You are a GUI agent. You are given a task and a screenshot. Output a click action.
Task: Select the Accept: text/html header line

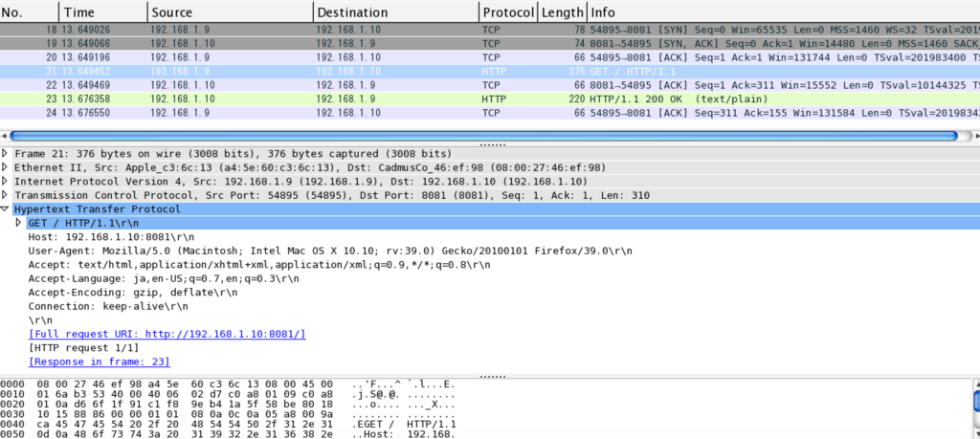pyautogui.click(x=259, y=264)
